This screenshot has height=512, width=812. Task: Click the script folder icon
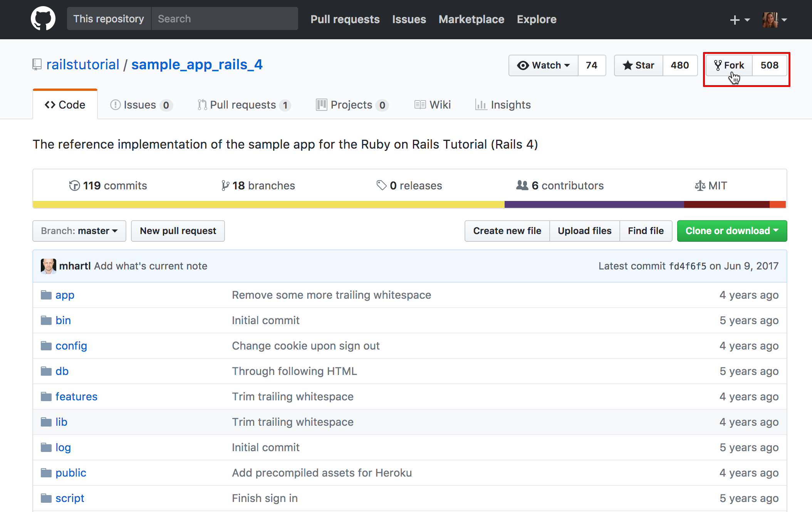click(46, 498)
